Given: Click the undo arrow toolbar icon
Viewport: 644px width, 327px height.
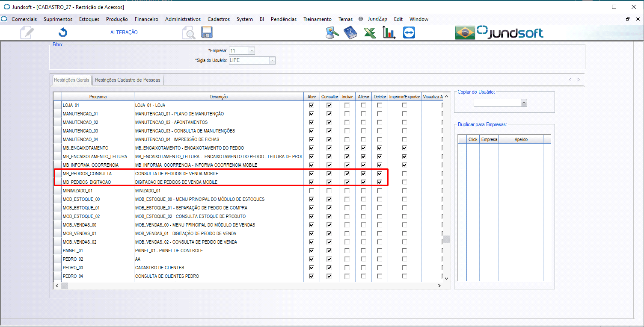Looking at the screenshot, I should (x=63, y=32).
